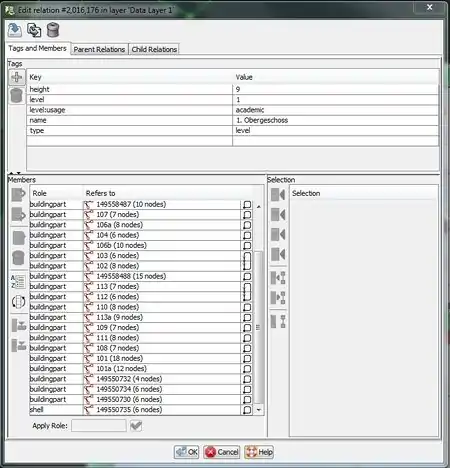Click the first add selection icon

tap(278, 194)
